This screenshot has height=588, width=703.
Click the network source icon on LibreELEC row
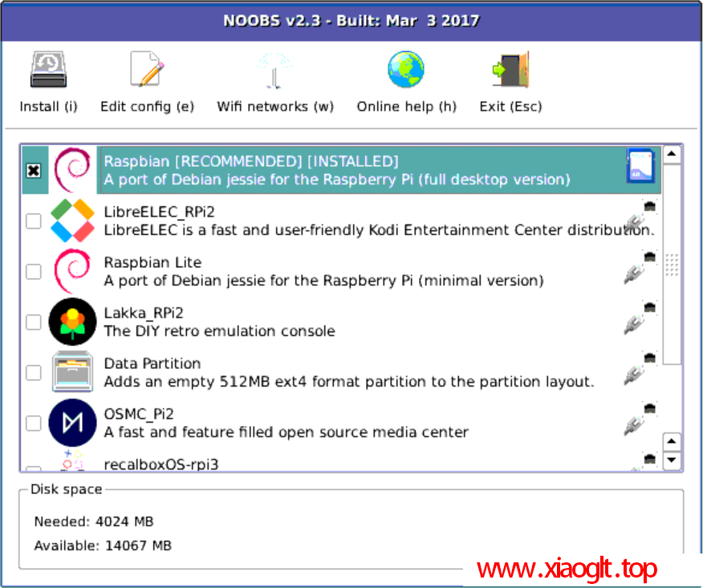[x=640, y=218]
